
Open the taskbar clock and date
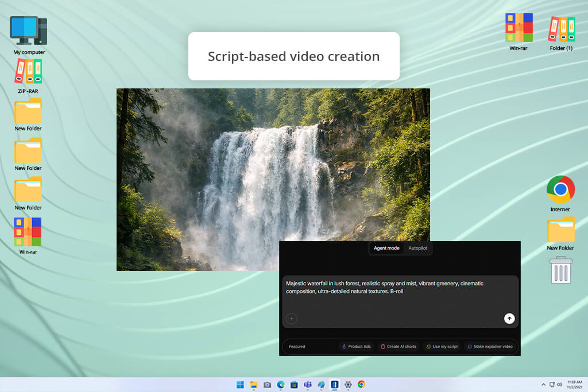pyautogui.click(x=574, y=385)
